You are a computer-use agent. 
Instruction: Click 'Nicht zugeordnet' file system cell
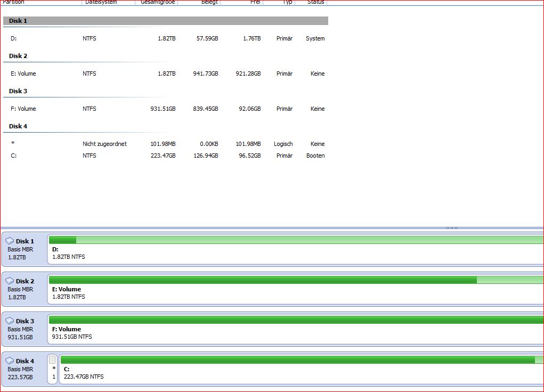click(104, 144)
